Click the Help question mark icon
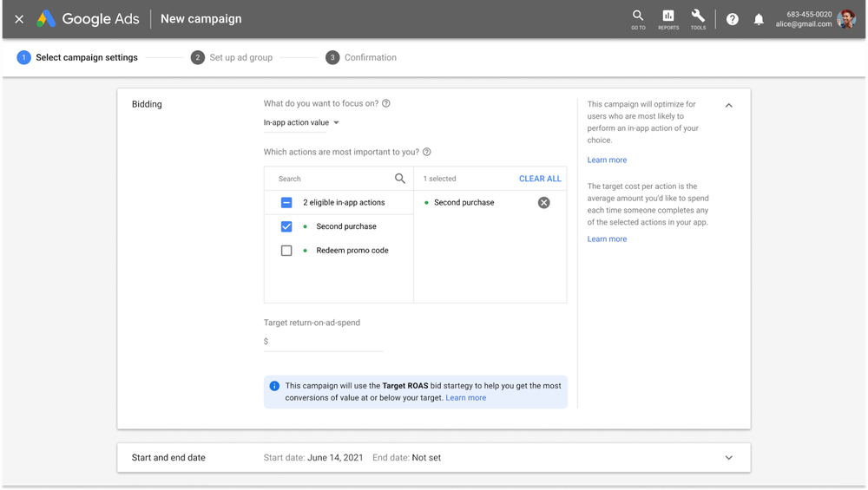This screenshot has height=490, width=868. 733,19
